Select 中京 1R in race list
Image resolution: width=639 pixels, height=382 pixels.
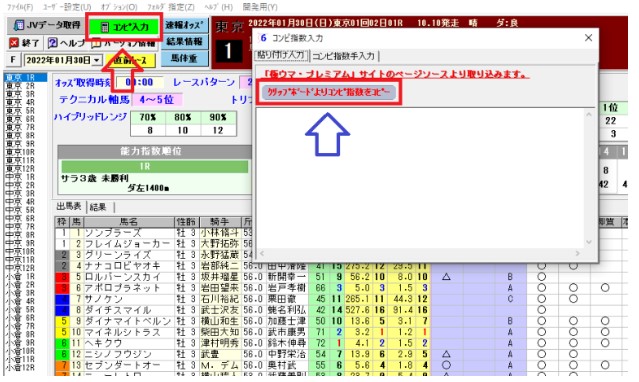tap(20, 177)
